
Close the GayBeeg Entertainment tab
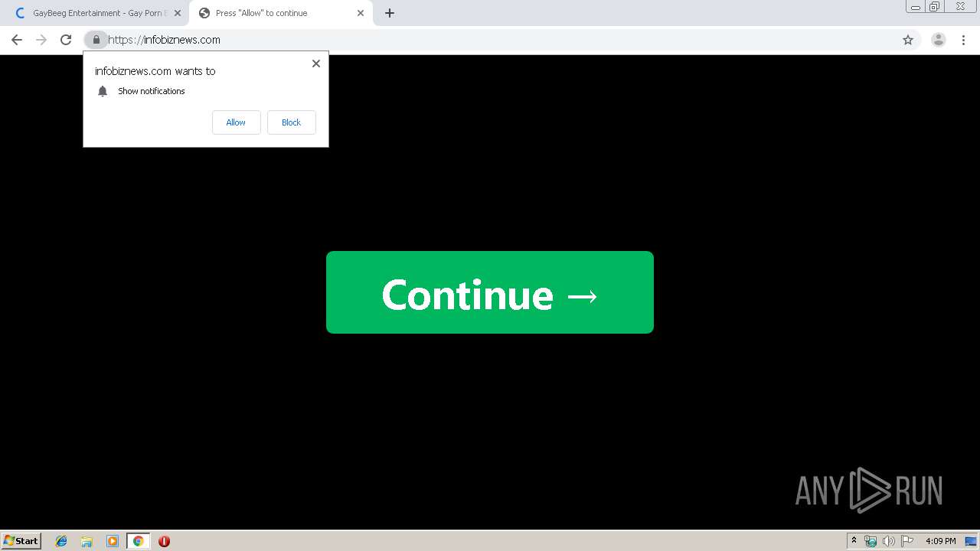point(178,13)
